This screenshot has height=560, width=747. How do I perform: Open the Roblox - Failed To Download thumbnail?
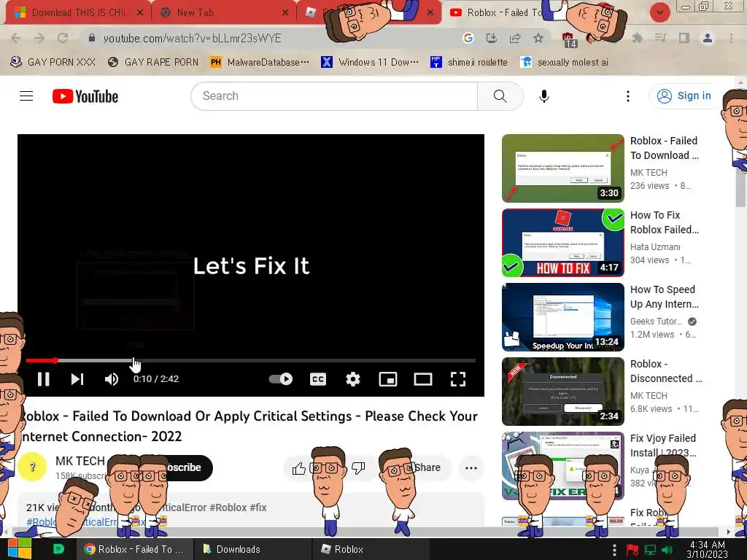pos(562,168)
